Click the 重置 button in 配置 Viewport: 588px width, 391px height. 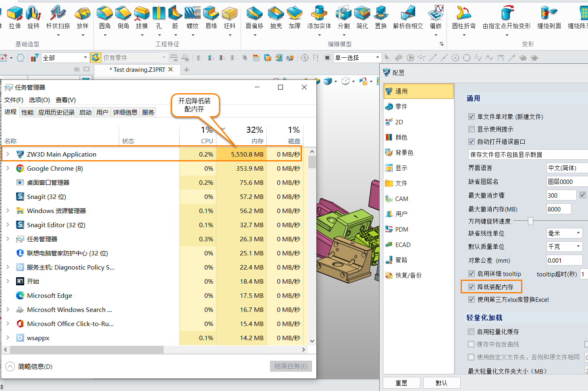tap(401, 383)
